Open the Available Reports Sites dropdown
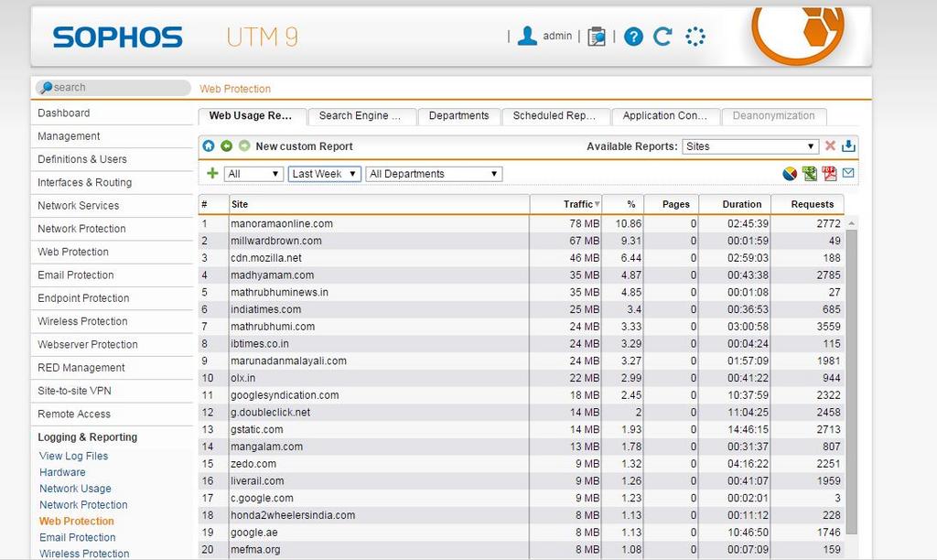 750,146
